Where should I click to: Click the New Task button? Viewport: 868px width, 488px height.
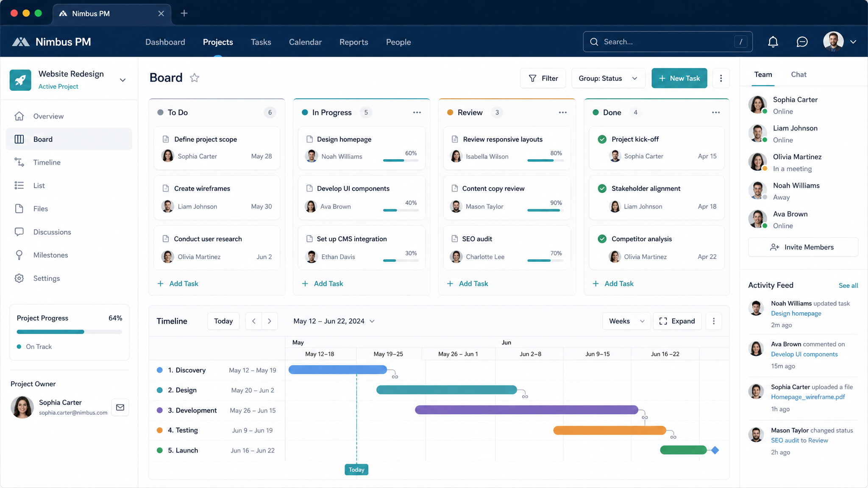pos(679,78)
